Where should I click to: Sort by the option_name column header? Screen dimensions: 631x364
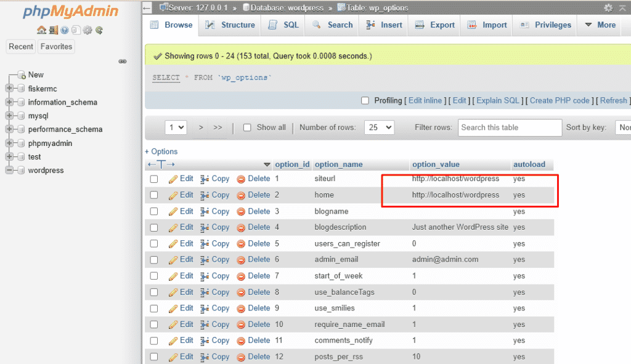coord(338,164)
